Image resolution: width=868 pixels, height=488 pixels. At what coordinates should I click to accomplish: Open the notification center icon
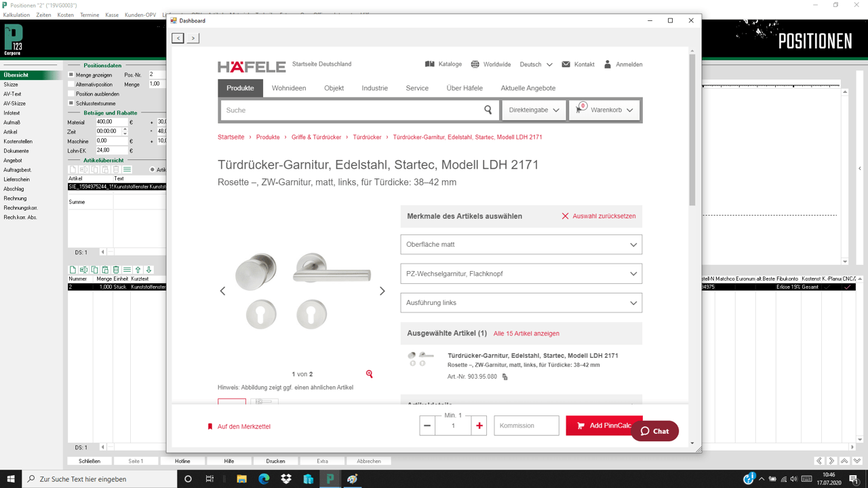[854, 479]
